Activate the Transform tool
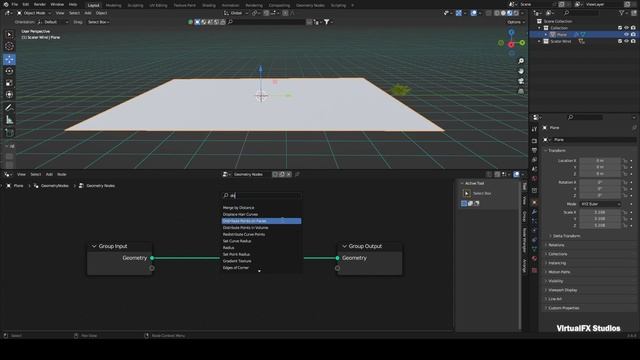Viewport: 640px width, 360px height. coord(9,95)
